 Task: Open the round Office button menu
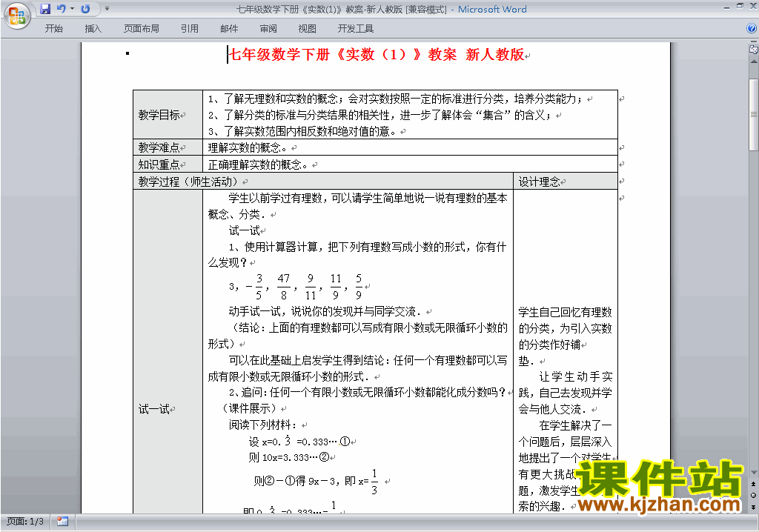coord(17,16)
